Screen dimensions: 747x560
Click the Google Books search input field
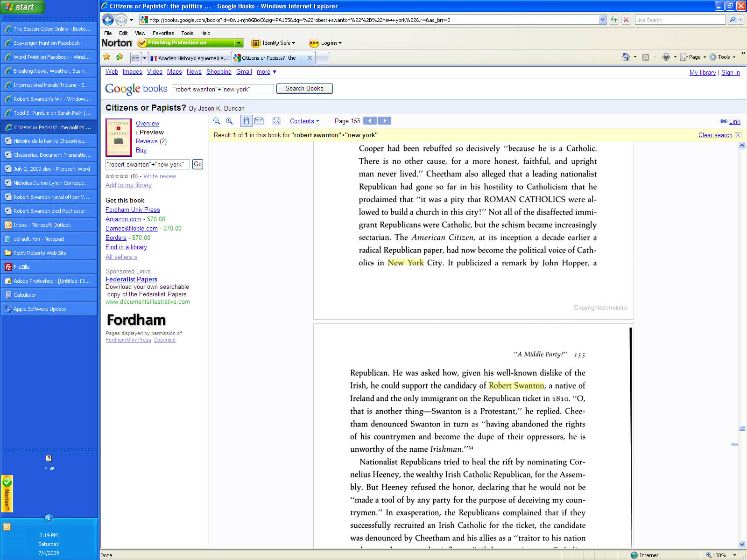point(222,89)
